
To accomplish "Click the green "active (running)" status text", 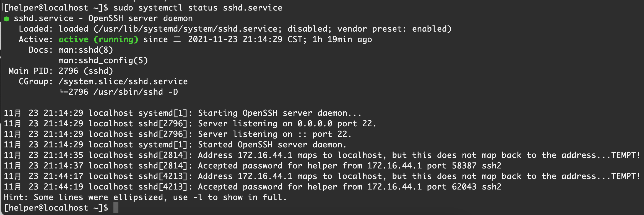I will (x=98, y=39).
